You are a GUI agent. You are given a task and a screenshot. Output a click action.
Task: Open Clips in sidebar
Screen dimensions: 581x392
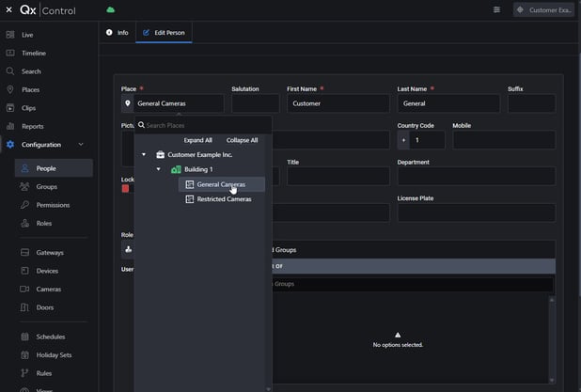click(x=28, y=108)
